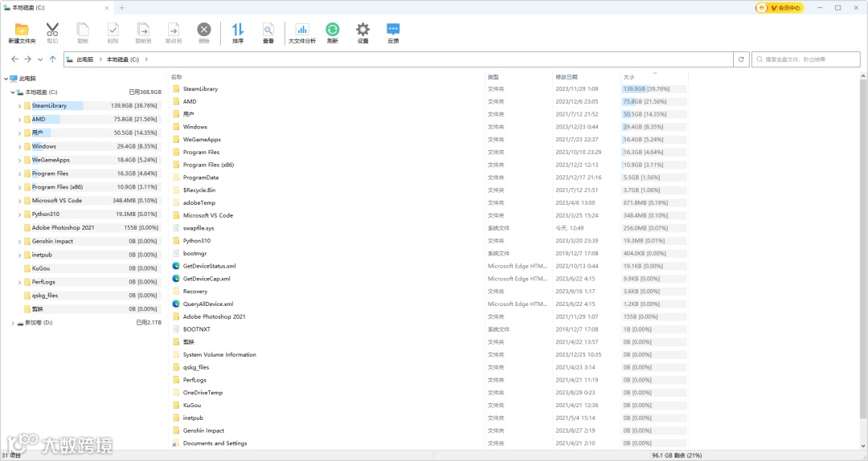Viewport: 868px width, 461px height.
Task: Select KuGou in sidebar tree
Action: [x=40, y=268]
